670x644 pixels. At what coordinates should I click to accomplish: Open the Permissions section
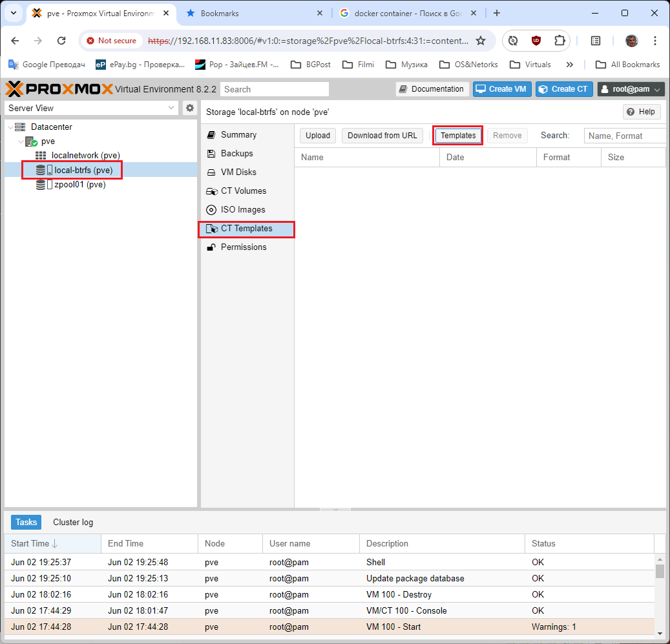tap(247, 247)
